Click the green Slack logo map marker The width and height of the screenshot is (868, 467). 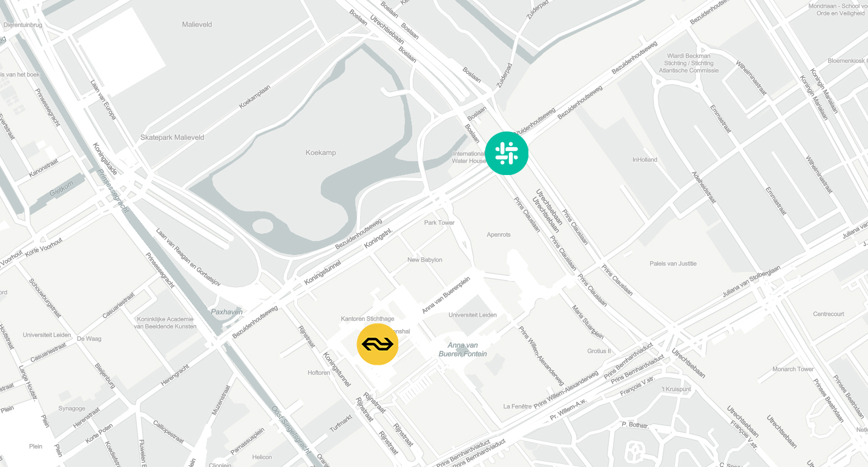507,153
